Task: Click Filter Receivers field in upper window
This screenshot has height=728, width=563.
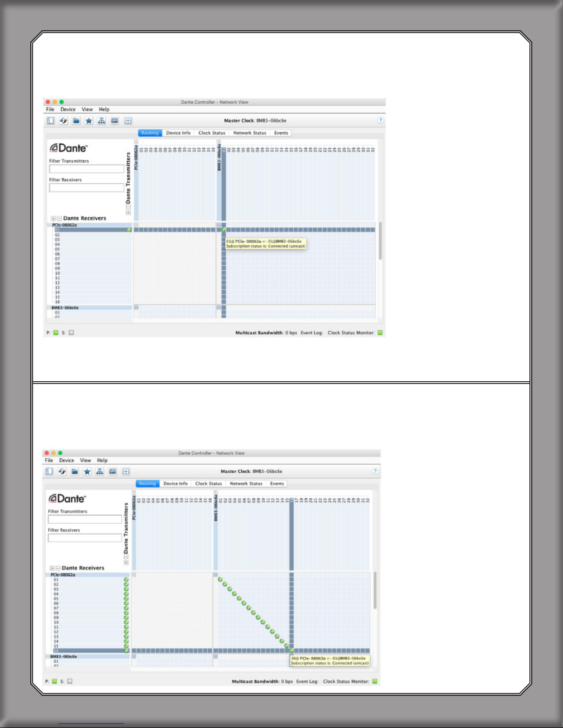Action: pos(86,188)
